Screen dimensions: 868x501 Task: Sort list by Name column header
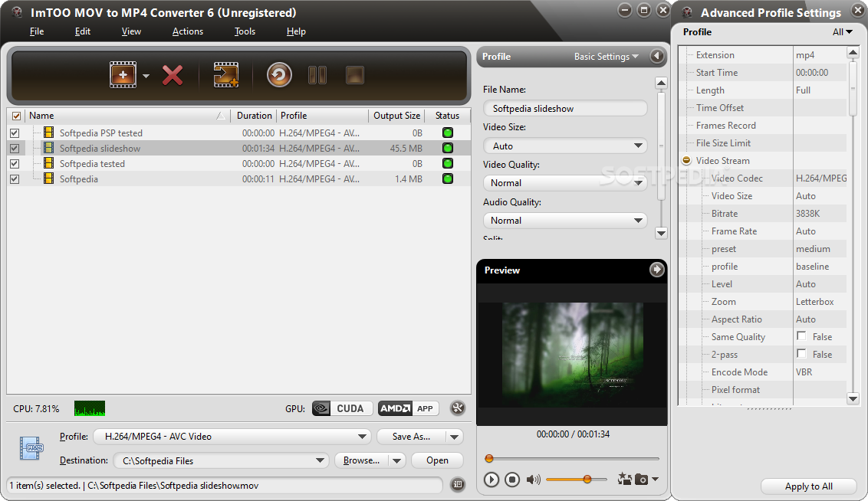[127, 116]
